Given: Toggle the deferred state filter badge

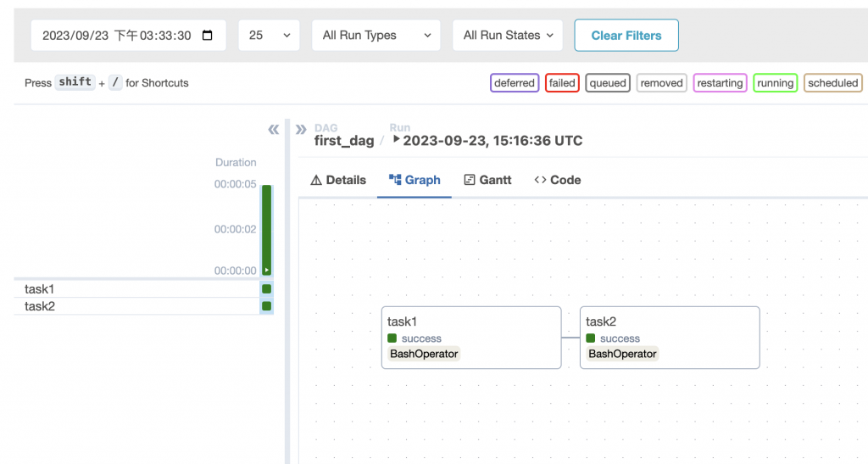Looking at the screenshot, I should point(515,83).
